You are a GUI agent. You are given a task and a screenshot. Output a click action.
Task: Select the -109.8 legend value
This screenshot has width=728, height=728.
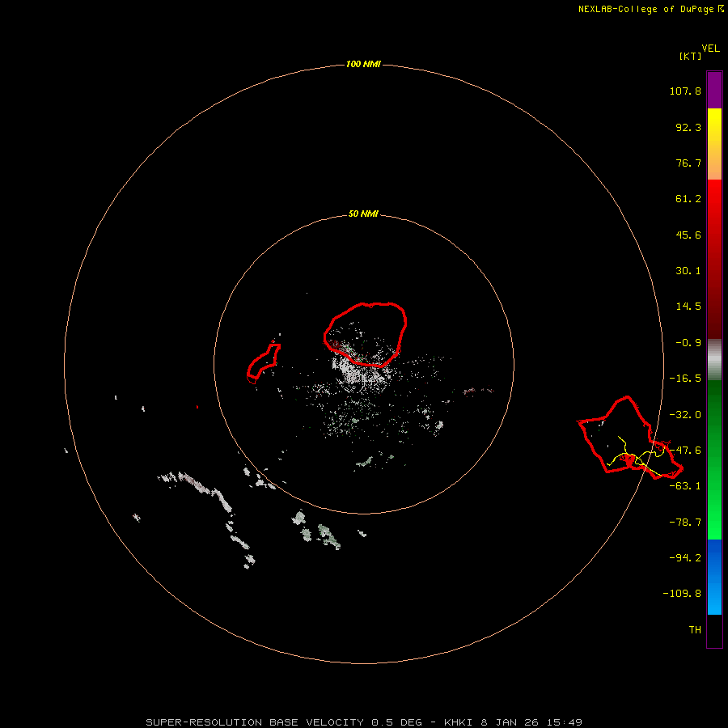682,594
